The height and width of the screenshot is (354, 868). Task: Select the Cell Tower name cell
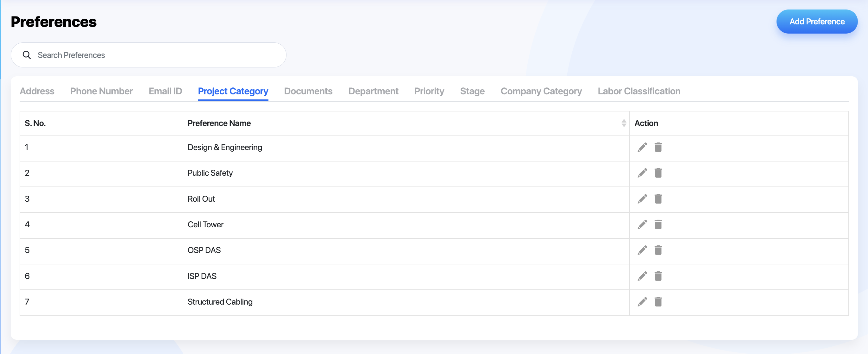tap(406, 225)
